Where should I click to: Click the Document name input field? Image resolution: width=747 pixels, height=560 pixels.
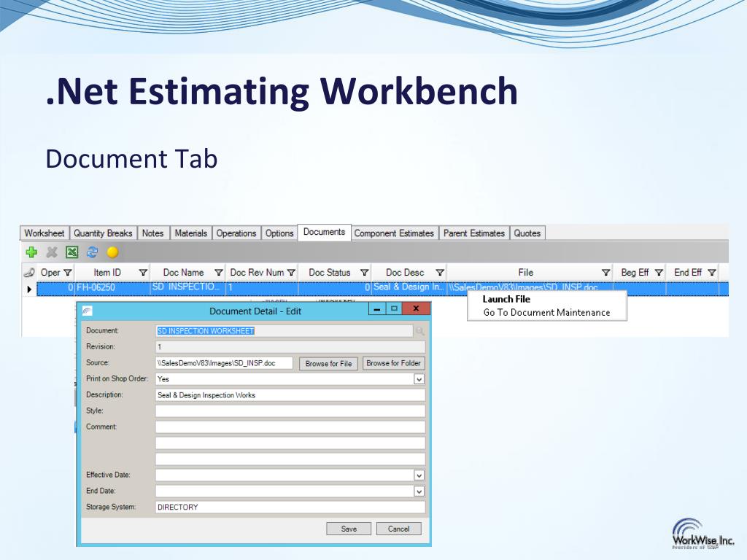[285, 331]
